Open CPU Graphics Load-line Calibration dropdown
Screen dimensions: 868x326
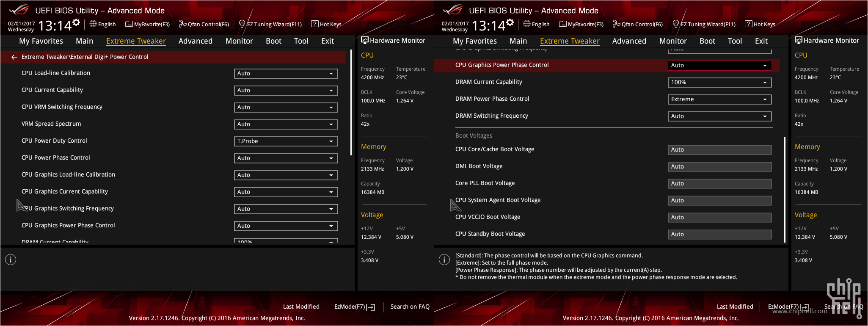pos(286,175)
